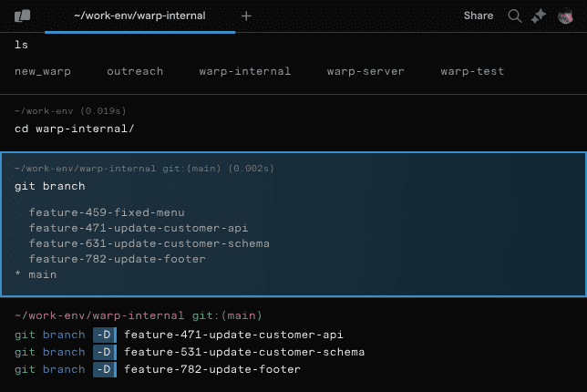Add a new tab with plus icon
The height and width of the screenshot is (392, 587).
click(246, 15)
